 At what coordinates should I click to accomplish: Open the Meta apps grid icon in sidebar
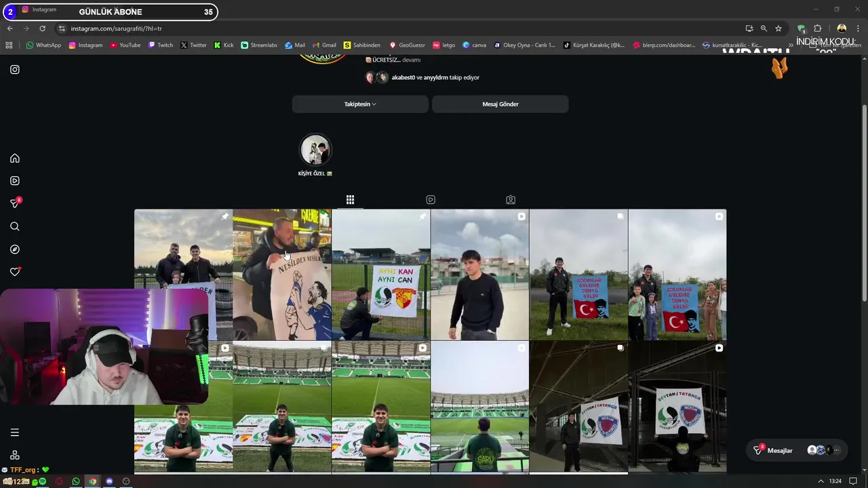tap(15, 455)
